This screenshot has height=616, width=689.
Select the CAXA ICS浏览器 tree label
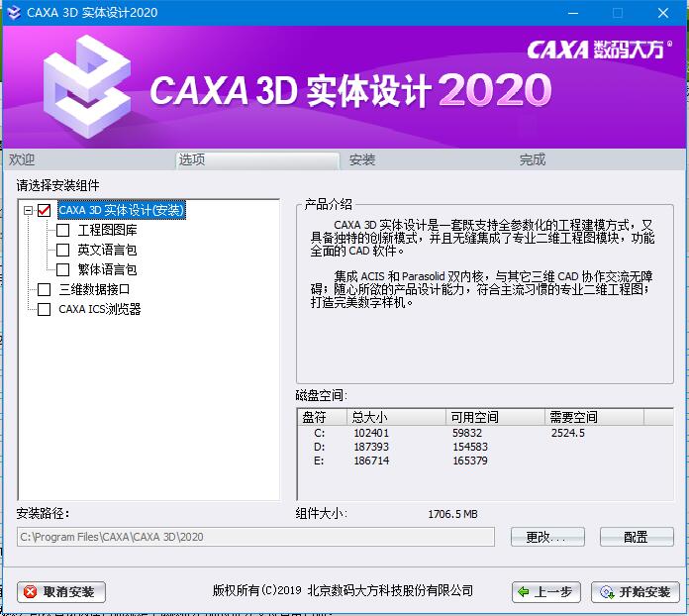[100, 309]
